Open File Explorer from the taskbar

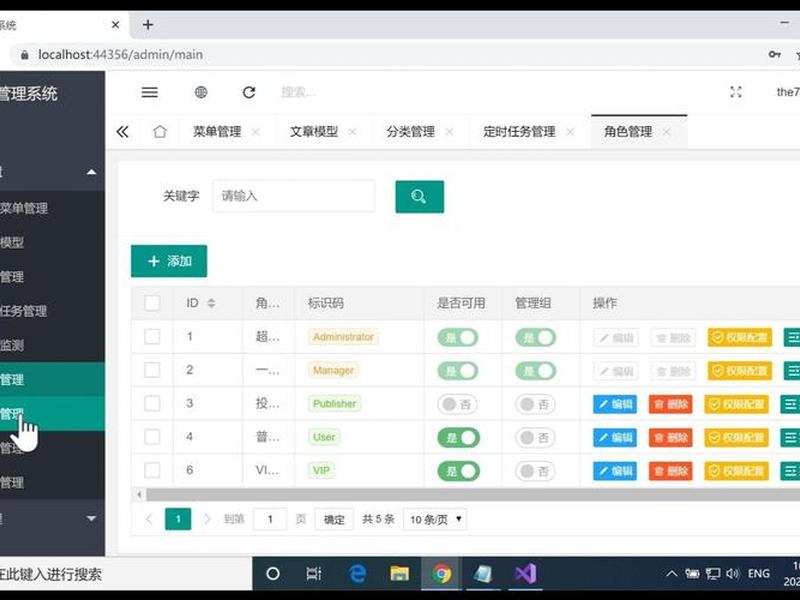coord(399,574)
